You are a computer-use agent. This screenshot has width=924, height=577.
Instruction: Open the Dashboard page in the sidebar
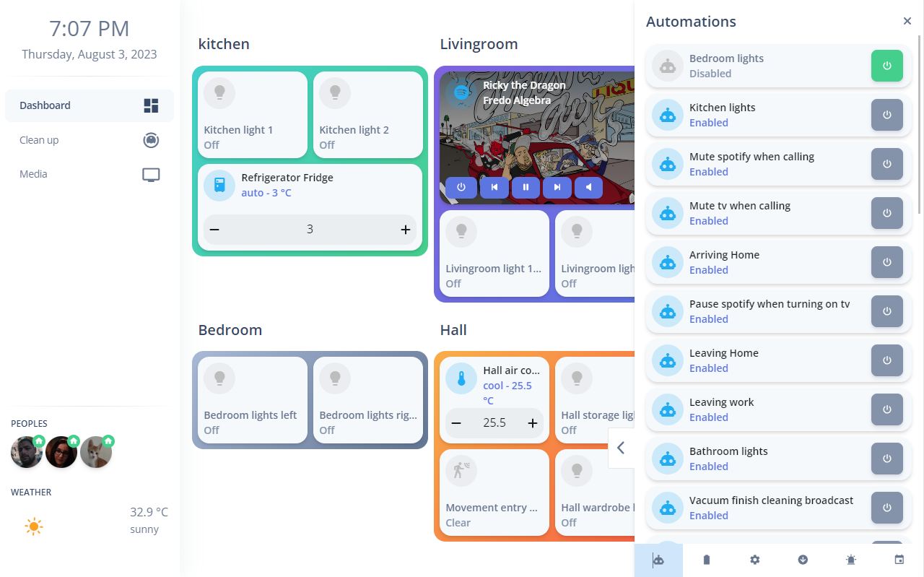[90, 105]
